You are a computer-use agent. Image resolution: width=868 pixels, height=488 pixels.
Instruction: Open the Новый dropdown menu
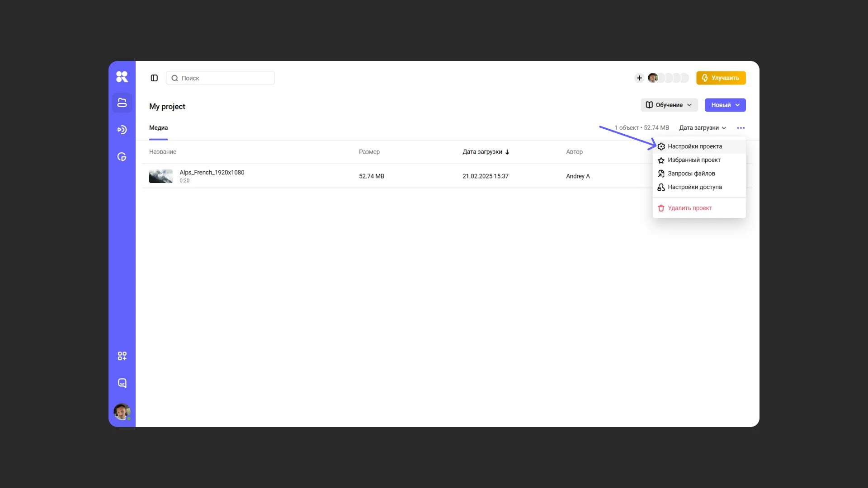coord(725,105)
